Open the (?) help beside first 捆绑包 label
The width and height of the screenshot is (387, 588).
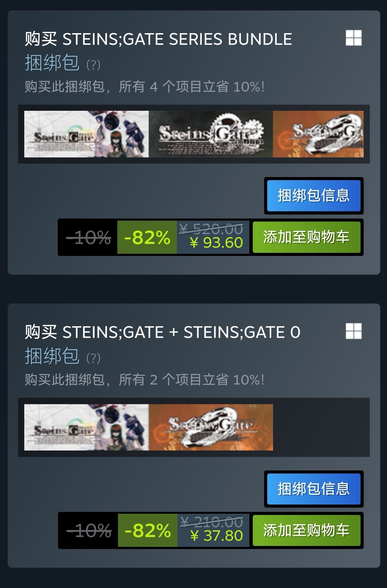tap(93, 65)
